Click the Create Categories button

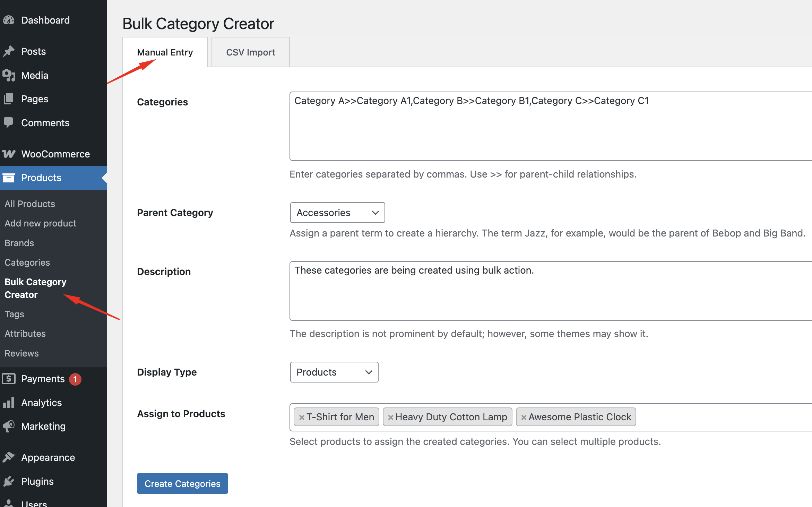coord(182,483)
